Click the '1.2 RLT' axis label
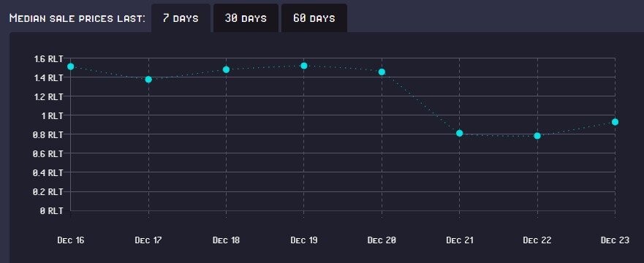Screen dimensions: 644x263 [x=48, y=97]
